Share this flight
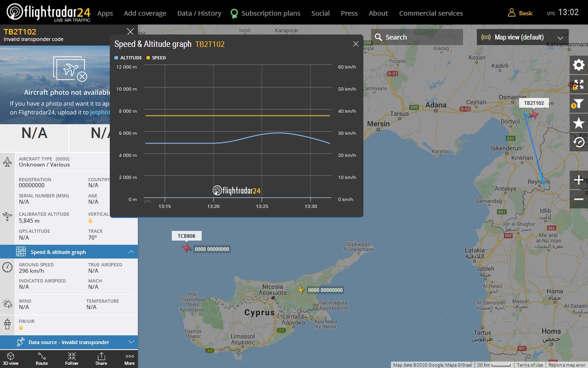The width and height of the screenshot is (588, 368). click(x=101, y=359)
